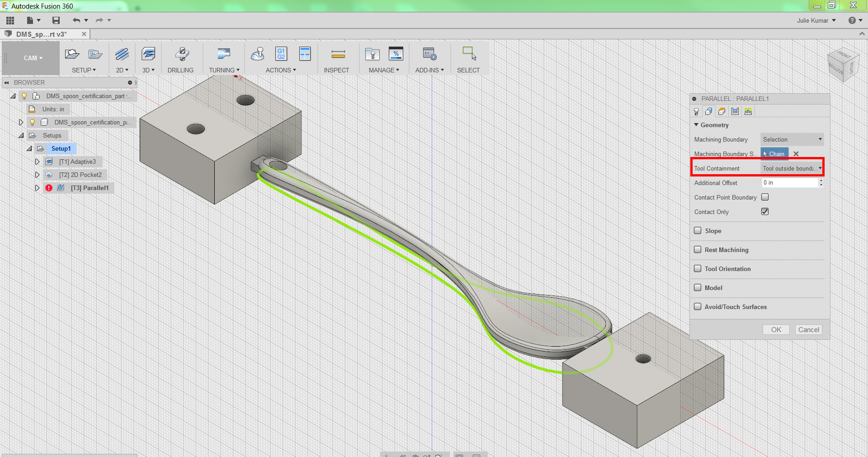Open the 3D menu

pyautogui.click(x=148, y=70)
